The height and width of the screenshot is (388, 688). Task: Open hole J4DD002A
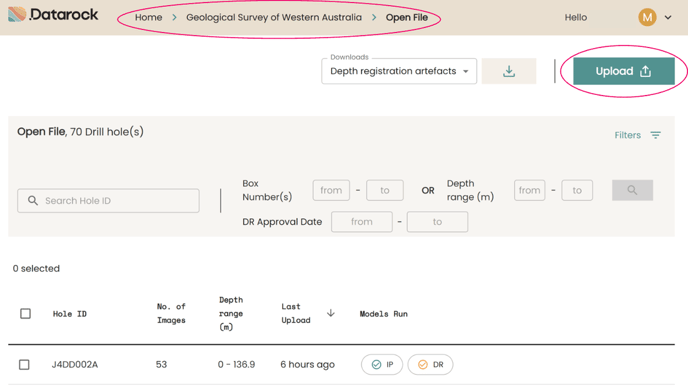click(x=75, y=365)
